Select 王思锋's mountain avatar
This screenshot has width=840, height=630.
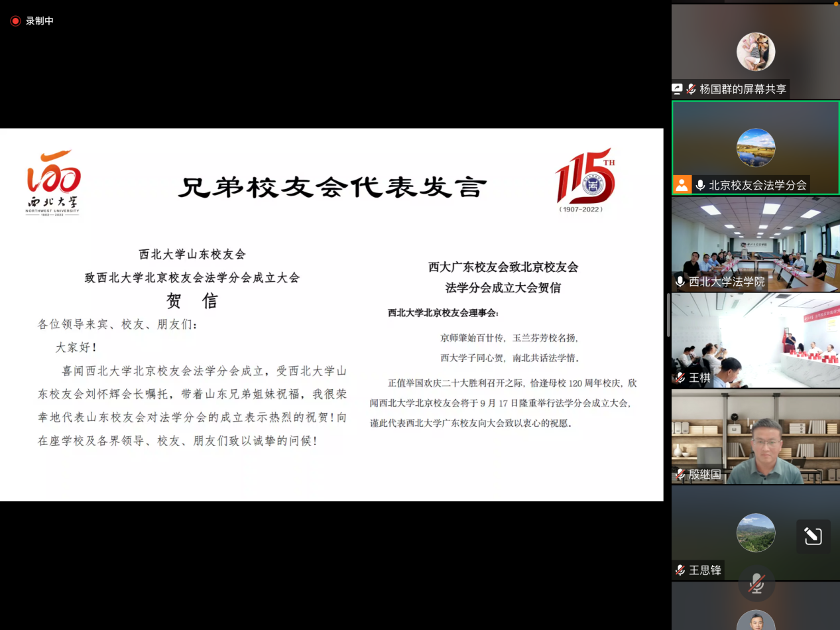point(756,533)
